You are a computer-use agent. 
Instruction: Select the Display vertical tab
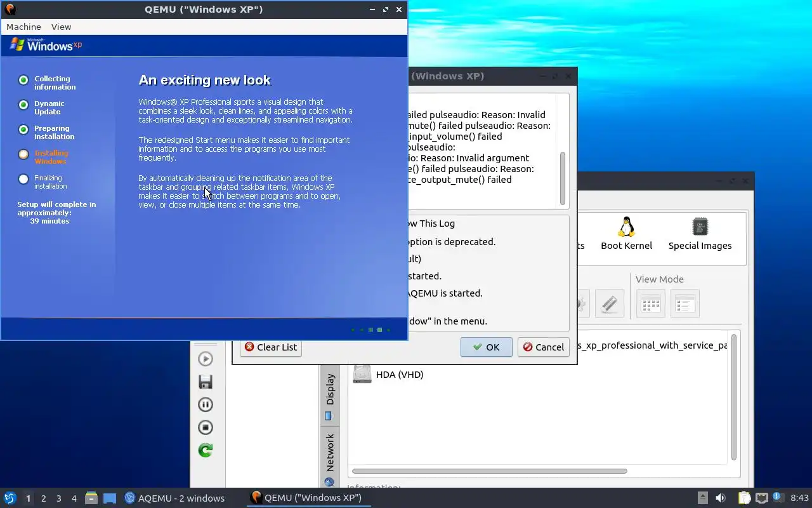point(329,396)
